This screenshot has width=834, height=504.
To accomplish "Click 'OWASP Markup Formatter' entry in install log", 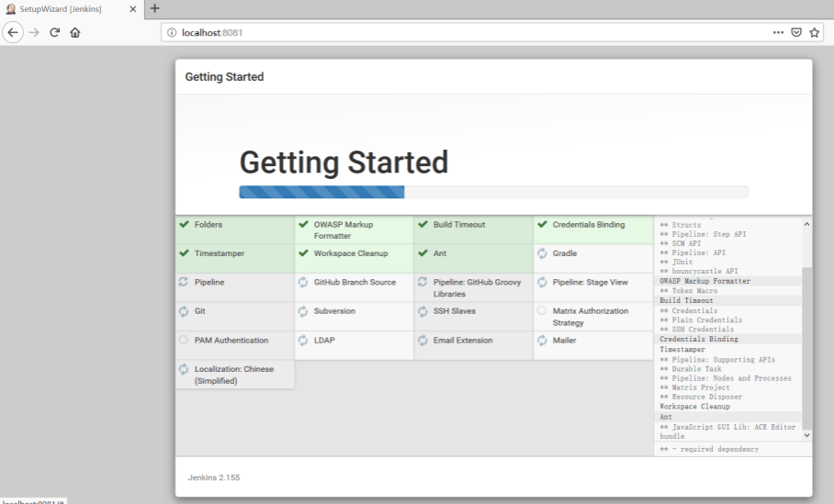I will 705,281.
